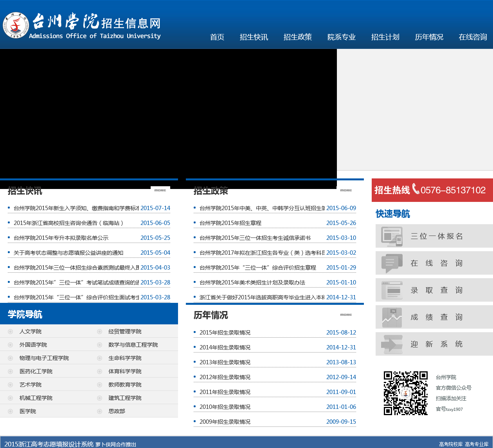Open 台州学院2015年美术类招生计划及录取办法 link
493x448 pixels.
click(x=252, y=282)
